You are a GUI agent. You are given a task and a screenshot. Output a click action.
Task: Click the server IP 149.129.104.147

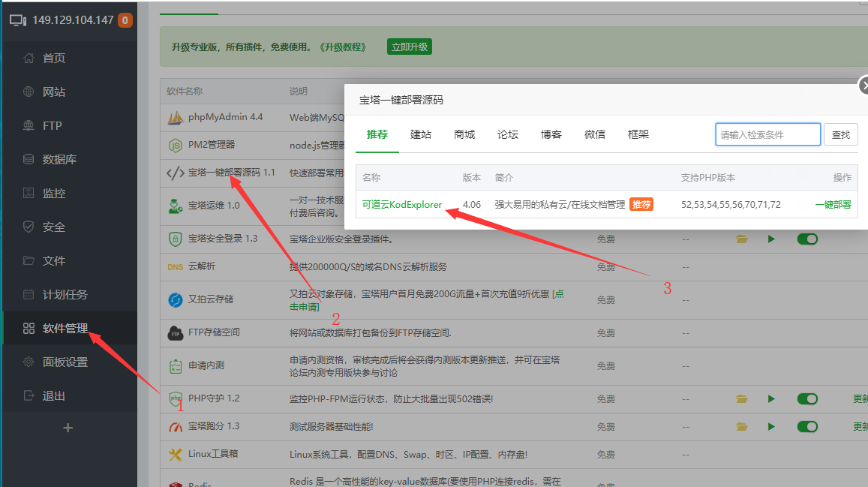(x=73, y=20)
